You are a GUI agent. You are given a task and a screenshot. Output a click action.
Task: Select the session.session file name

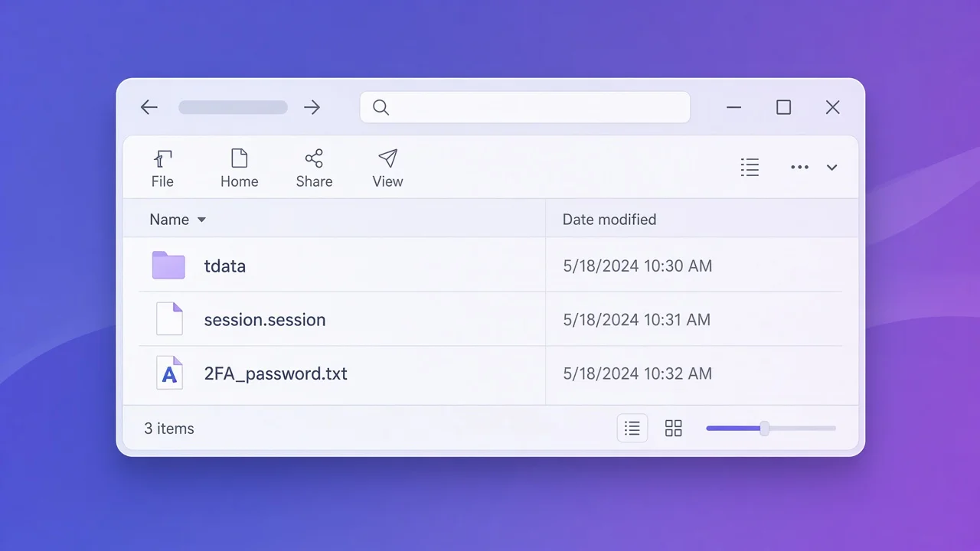tap(265, 320)
